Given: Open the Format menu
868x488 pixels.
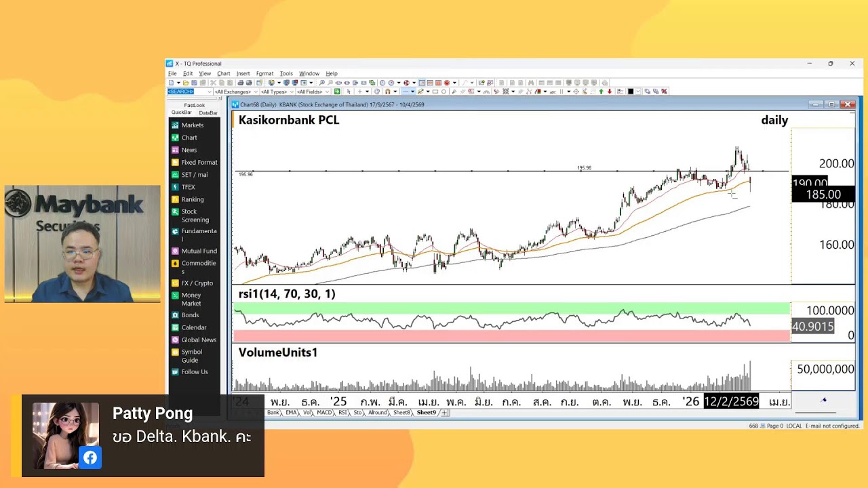Looking at the screenshot, I should point(264,73).
